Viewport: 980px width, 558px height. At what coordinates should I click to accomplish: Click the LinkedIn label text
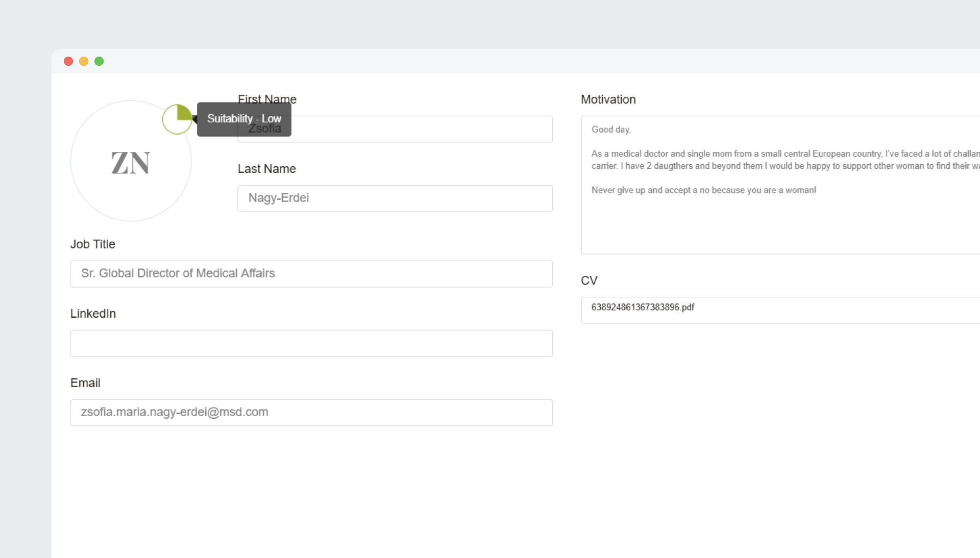click(x=93, y=314)
